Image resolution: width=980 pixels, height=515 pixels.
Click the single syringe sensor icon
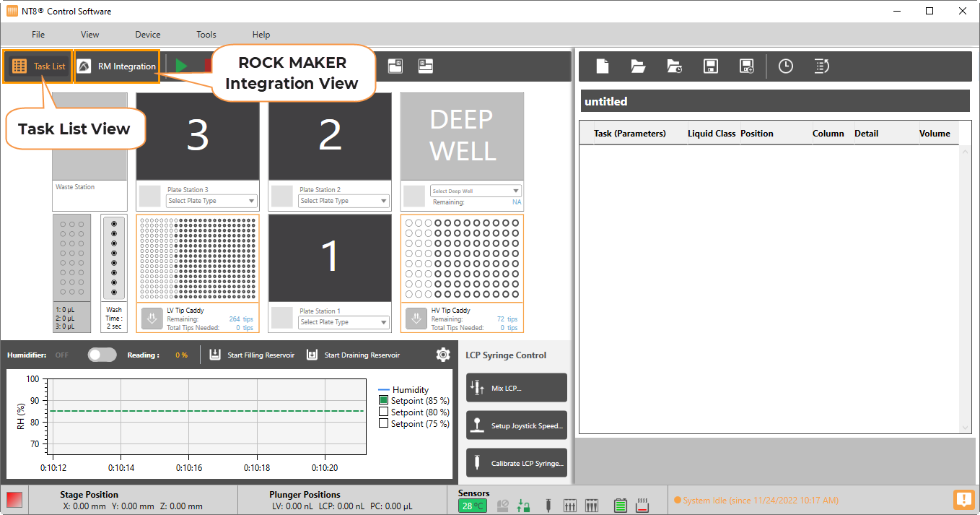(x=548, y=506)
